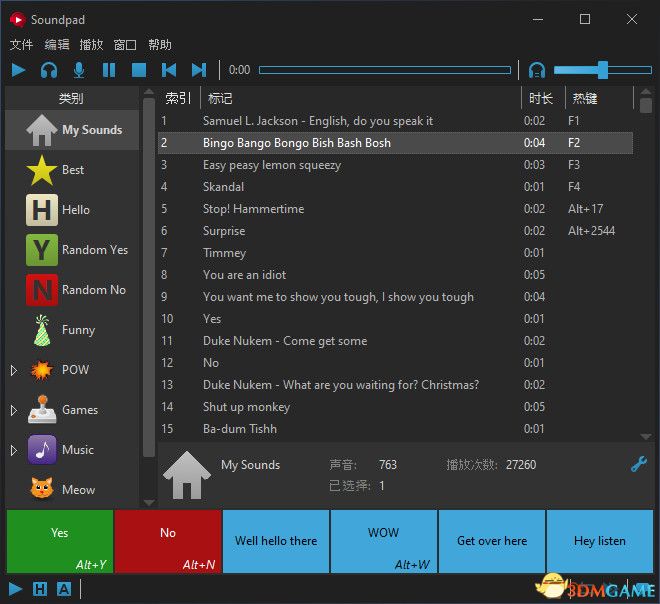The width and height of the screenshot is (660, 604).
Task: Select the Skandal sound in list
Action: (x=224, y=187)
